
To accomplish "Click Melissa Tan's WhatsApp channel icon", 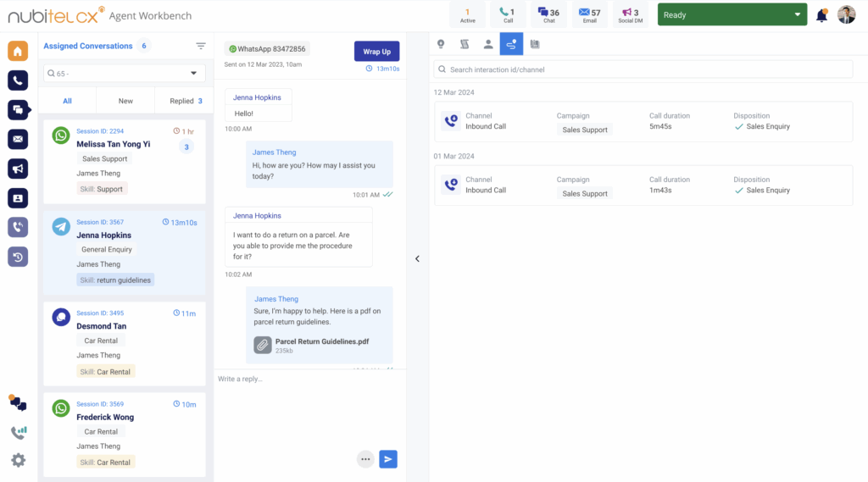I will pyautogui.click(x=61, y=136).
